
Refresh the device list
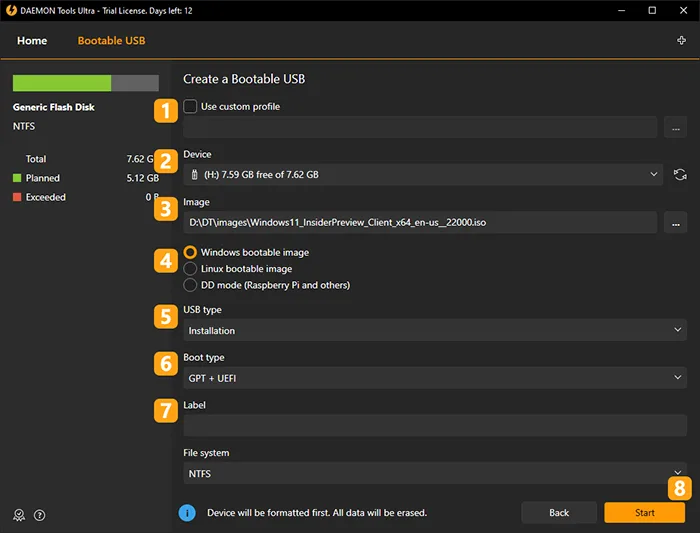click(680, 174)
